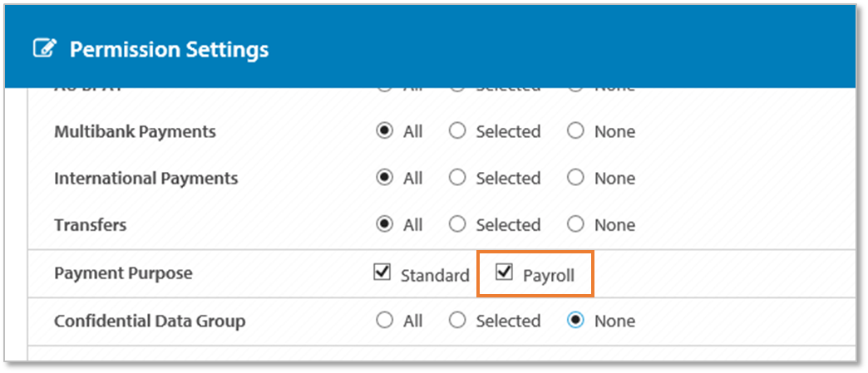The width and height of the screenshot is (868, 373).
Task: Click the Multibank Payments row label
Action: (135, 131)
